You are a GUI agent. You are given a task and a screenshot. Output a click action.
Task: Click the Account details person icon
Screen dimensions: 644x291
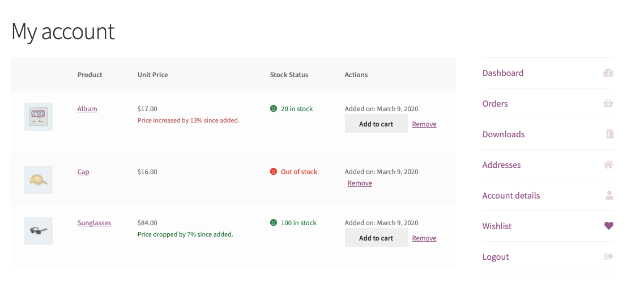tap(609, 196)
